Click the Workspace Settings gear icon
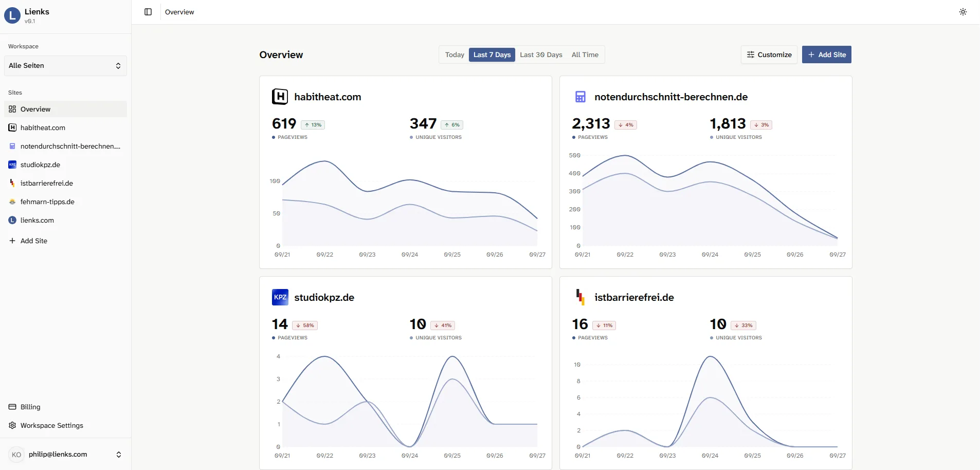980x470 pixels. coord(12,425)
